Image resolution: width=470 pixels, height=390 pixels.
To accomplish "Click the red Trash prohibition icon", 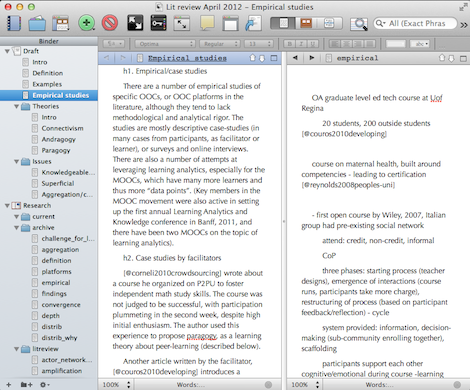I will coord(110,23).
